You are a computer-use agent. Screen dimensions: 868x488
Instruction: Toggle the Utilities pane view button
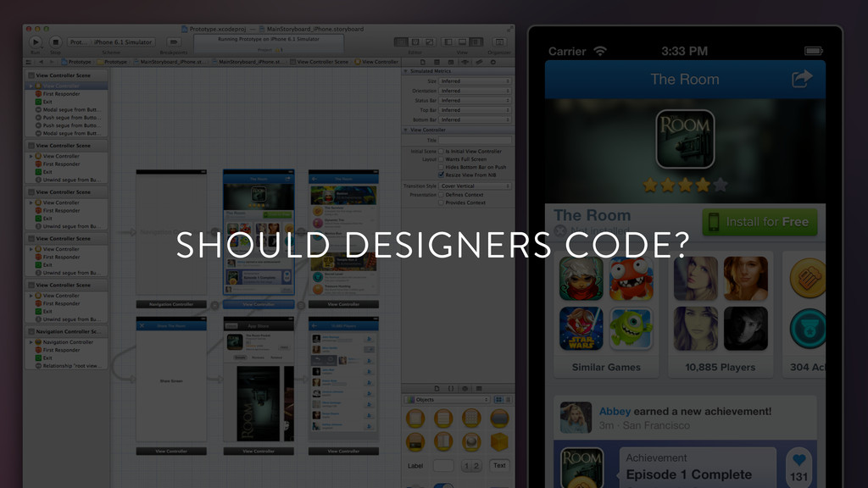tap(476, 42)
